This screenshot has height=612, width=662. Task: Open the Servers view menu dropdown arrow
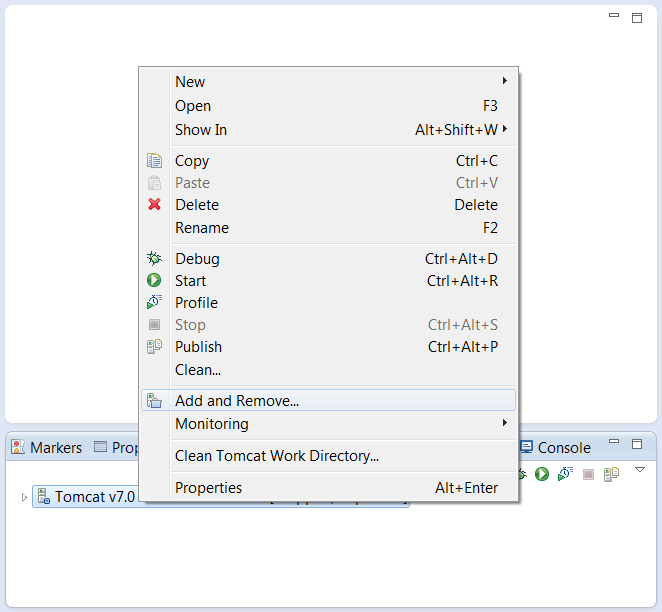point(640,470)
